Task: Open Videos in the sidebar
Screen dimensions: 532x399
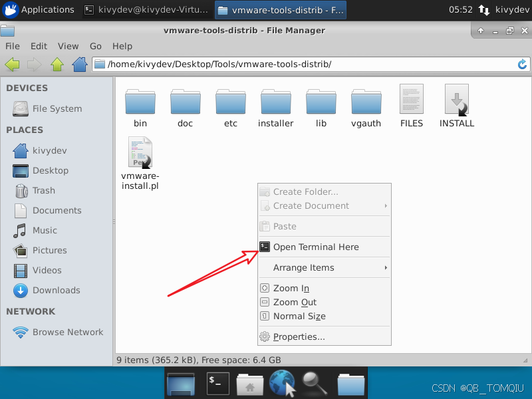Action: (x=37, y=271)
